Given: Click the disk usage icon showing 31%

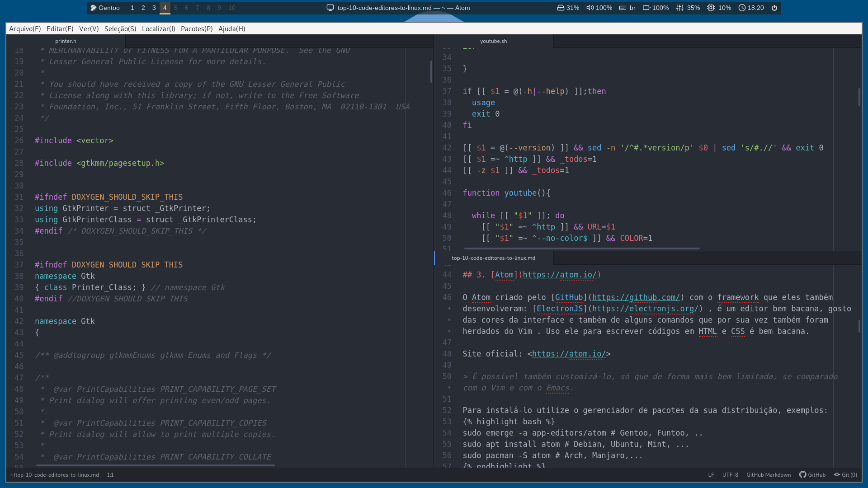Looking at the screenshot, I should tap(561, 8).
